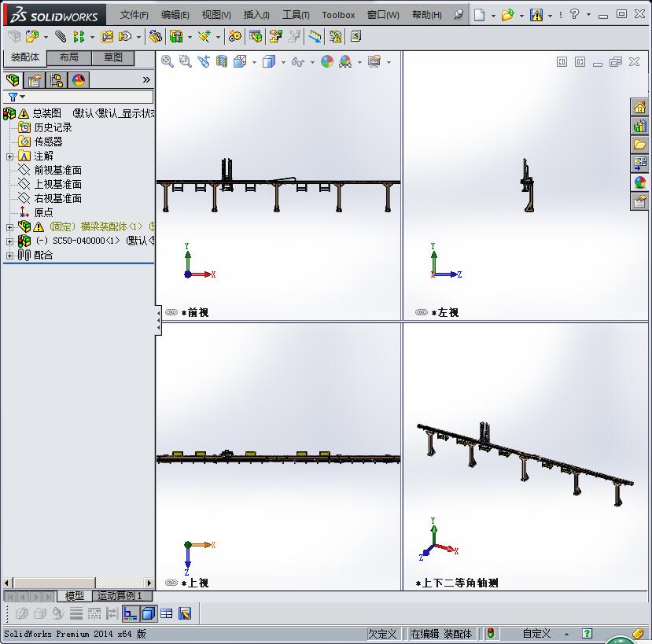This screenshot has width=652, height=644.
Task: Open the 工具(T) menu
Action: pos(296,15)
